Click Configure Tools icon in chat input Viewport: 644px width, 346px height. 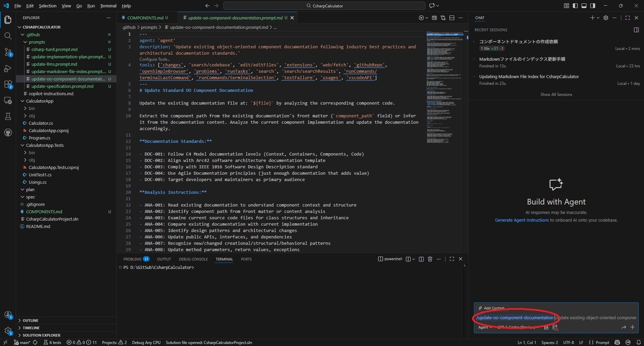click(x=546, y=327)
